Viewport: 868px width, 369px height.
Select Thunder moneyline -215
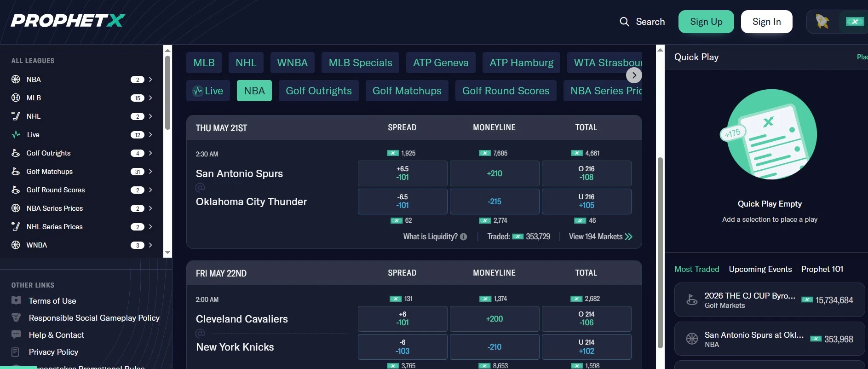494,202
